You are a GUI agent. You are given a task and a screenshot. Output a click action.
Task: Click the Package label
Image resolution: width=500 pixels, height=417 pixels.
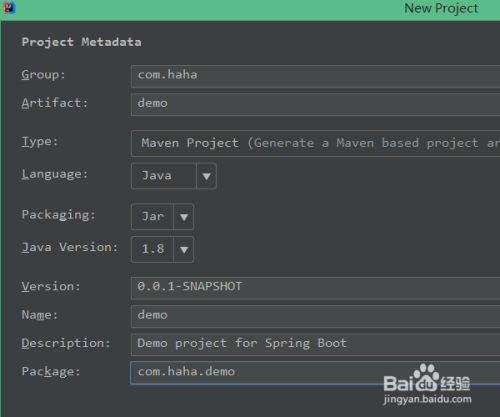click(x=51, y=372)
